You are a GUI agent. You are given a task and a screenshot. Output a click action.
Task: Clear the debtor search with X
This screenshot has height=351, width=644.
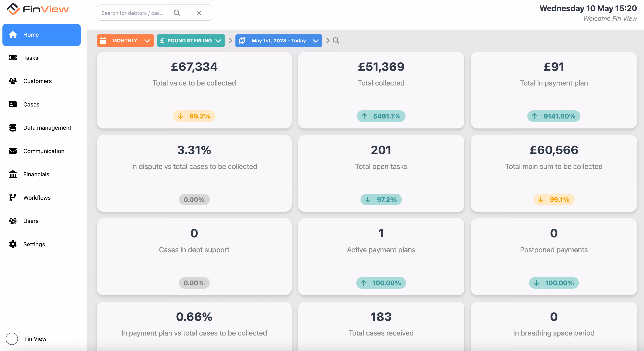[x=199, y=13]
